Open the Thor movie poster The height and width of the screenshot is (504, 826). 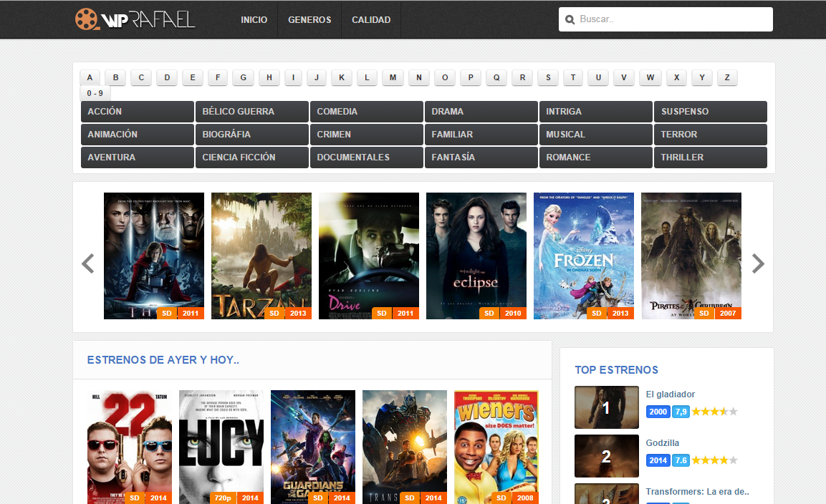click(x=154, y=256)
